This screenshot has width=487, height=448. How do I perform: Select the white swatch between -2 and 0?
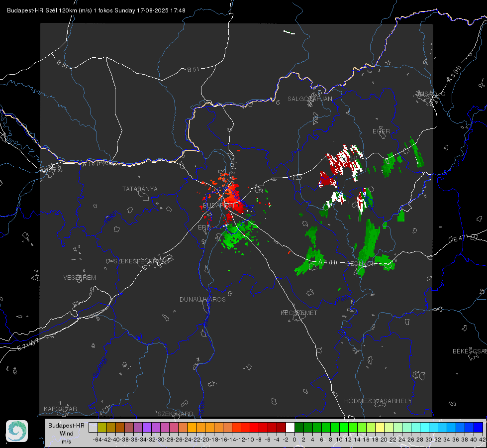(x=290, y=427)
